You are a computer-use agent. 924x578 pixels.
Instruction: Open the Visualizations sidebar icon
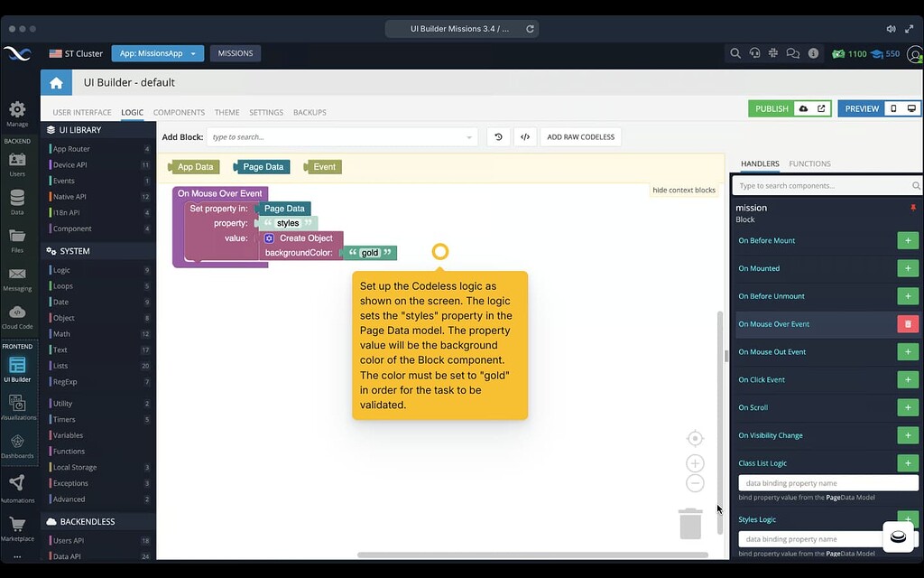point(17,404)
